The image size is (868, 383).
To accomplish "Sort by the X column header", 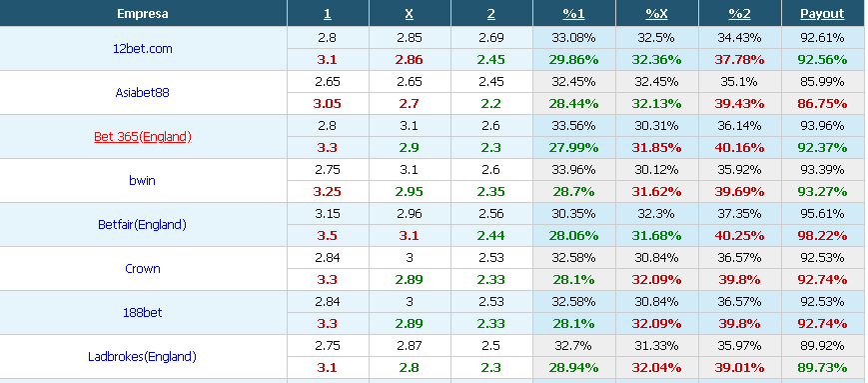I will (410, 14).
